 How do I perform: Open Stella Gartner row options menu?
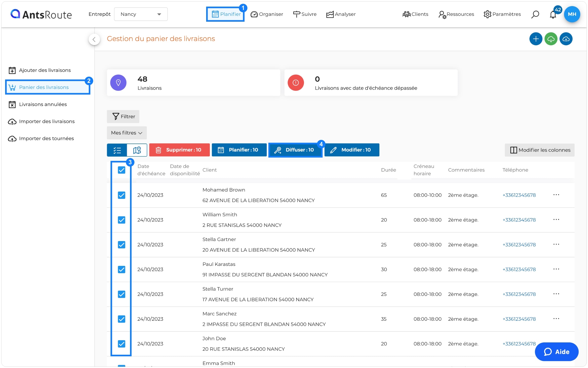point(556,244)
